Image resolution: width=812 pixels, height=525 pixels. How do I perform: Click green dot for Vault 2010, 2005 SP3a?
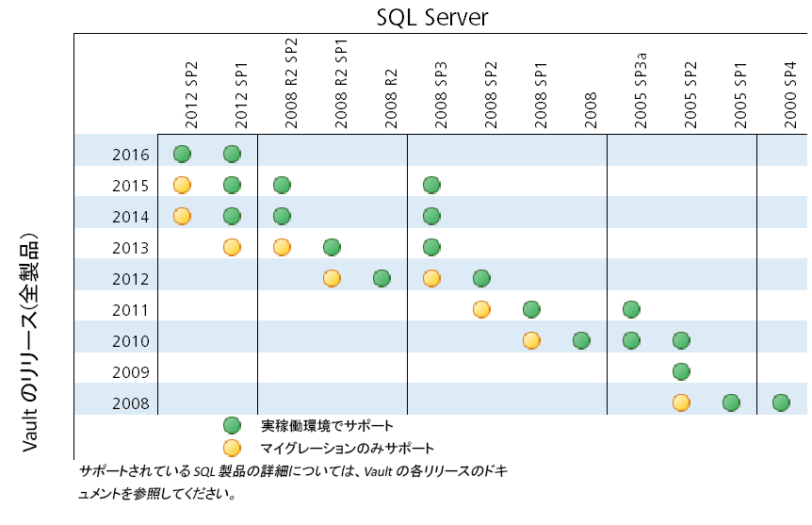coord(631,340)
